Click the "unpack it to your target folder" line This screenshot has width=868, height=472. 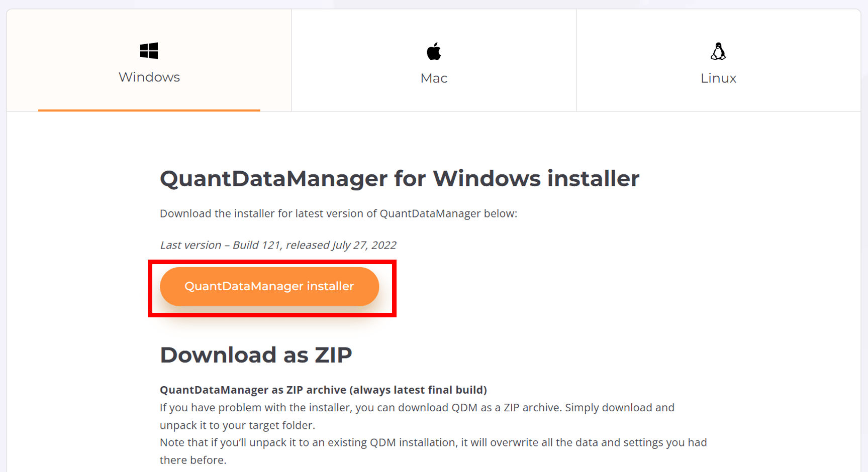237,425
